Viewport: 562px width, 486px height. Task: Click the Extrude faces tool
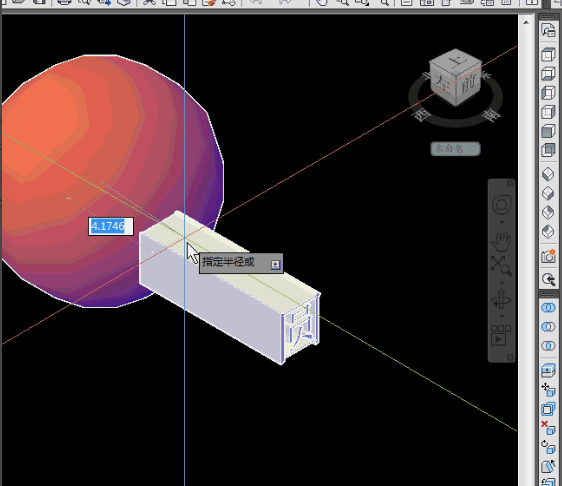(x=548, y=370)
